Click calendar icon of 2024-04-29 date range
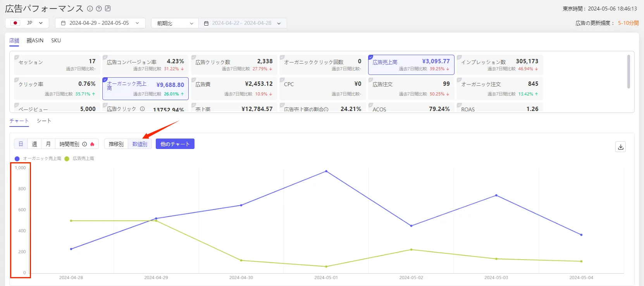This screenshot has width=644, height=286. [x=63, y=23]
